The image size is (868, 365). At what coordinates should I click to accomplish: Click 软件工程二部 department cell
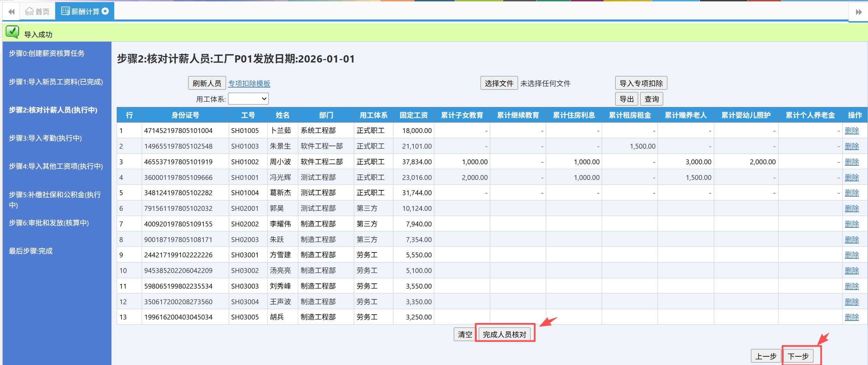pos(322,162)
